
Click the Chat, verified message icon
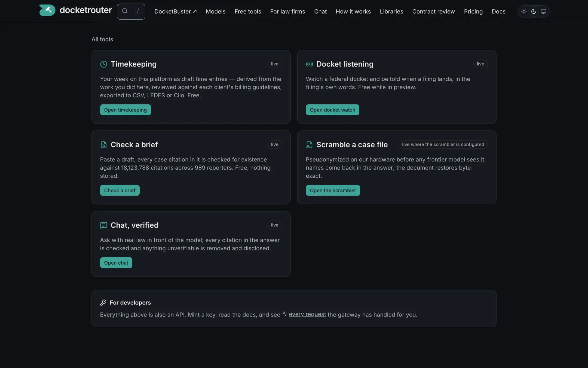click(103, 225)
